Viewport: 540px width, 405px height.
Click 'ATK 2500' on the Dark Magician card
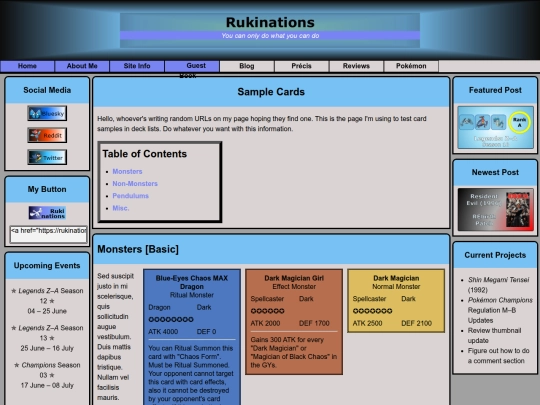(x=367, y=323)
